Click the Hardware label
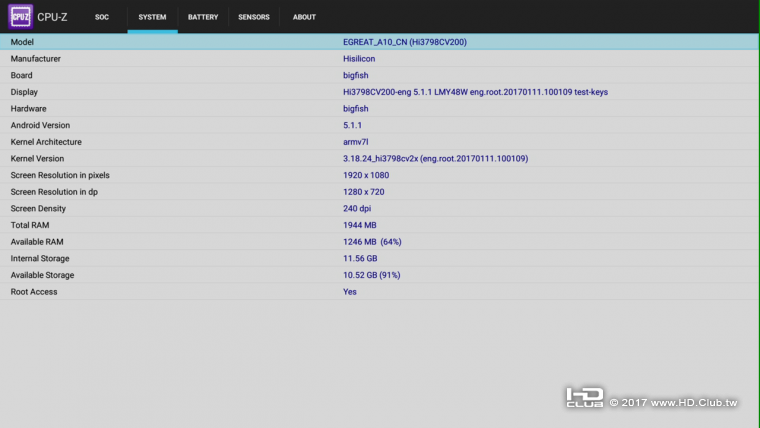The height and width of the screenshot is (428, 760). (29, 109)
